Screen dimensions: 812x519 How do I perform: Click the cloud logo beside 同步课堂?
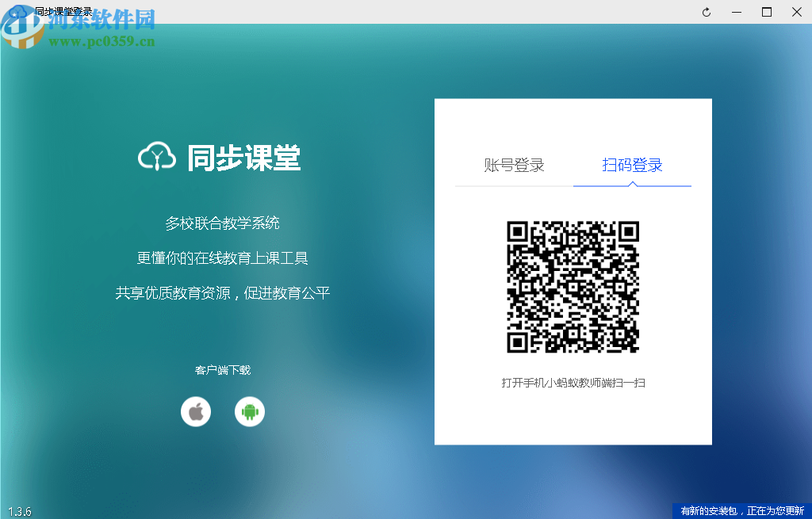click(156, 156)
